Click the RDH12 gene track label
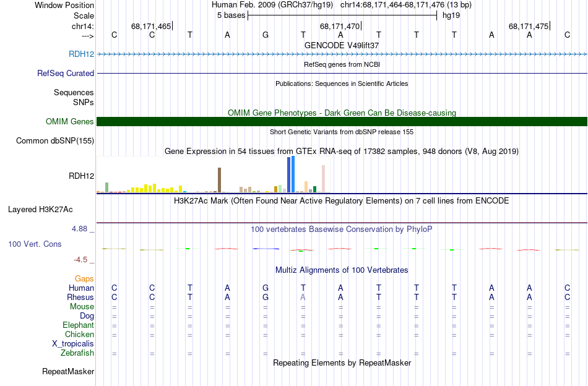Image resolution: width=588 pixels, height=386 pixels. pyautogui.click(x=81, y=54)
